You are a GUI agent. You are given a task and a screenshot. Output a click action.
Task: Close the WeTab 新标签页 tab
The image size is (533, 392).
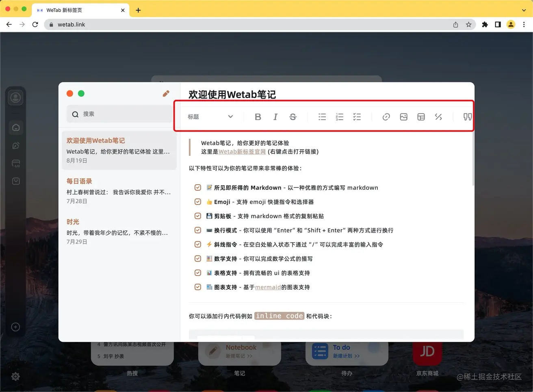123,10
